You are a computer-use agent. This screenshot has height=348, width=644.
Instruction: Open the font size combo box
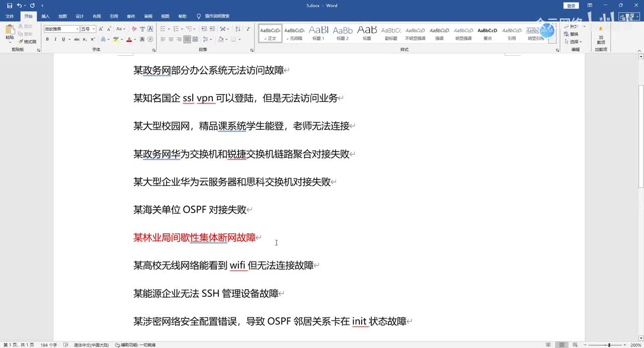click(88, 29)
